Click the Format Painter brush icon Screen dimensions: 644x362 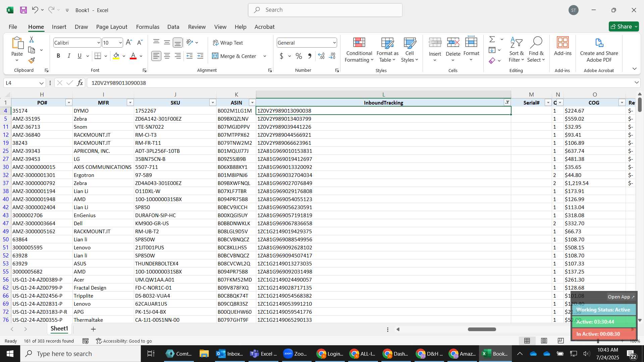(32, 60)
